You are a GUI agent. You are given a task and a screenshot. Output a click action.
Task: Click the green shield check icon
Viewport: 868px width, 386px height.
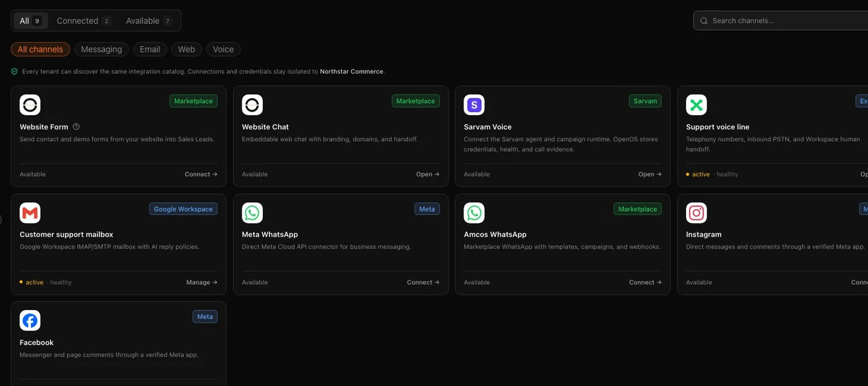pos(14,71)
